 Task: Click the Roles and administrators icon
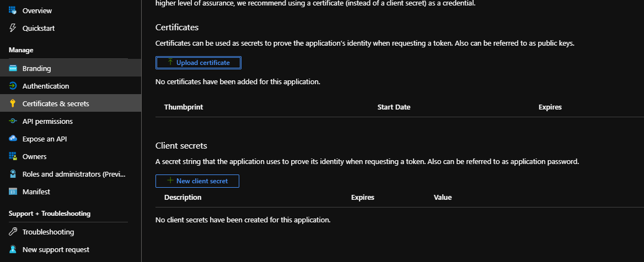click(x=13, y=174)
